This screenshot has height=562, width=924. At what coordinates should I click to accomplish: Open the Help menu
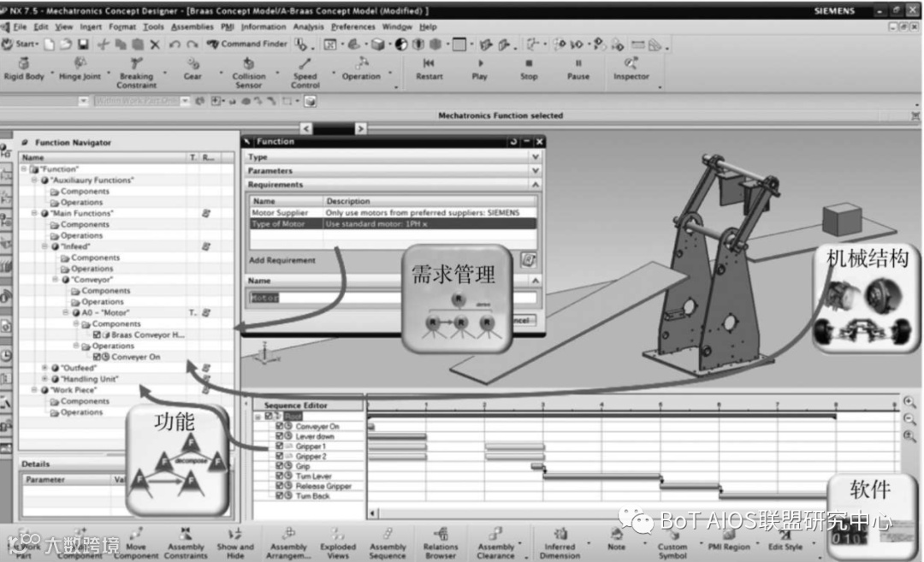click(x=428, y=27)
